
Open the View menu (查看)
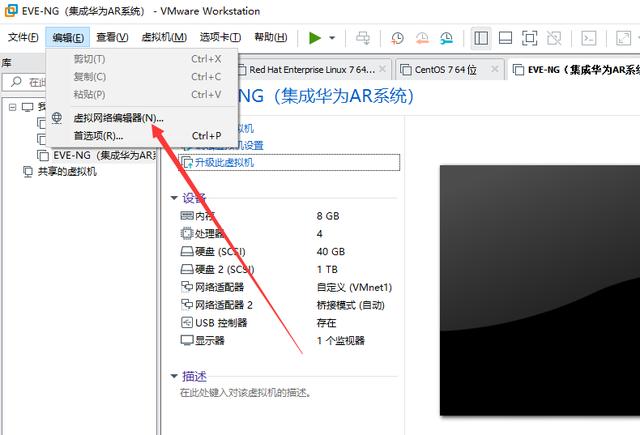tap(112, 38)
